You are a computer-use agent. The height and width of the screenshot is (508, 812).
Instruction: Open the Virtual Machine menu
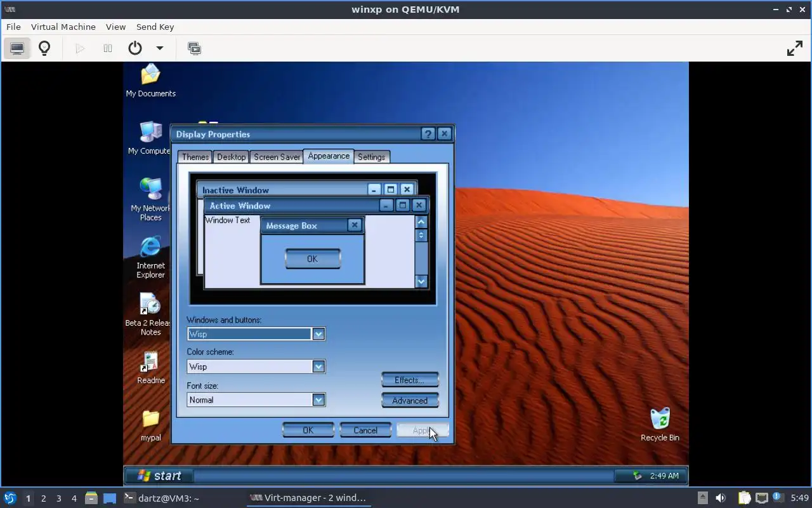tap(63, 27)
